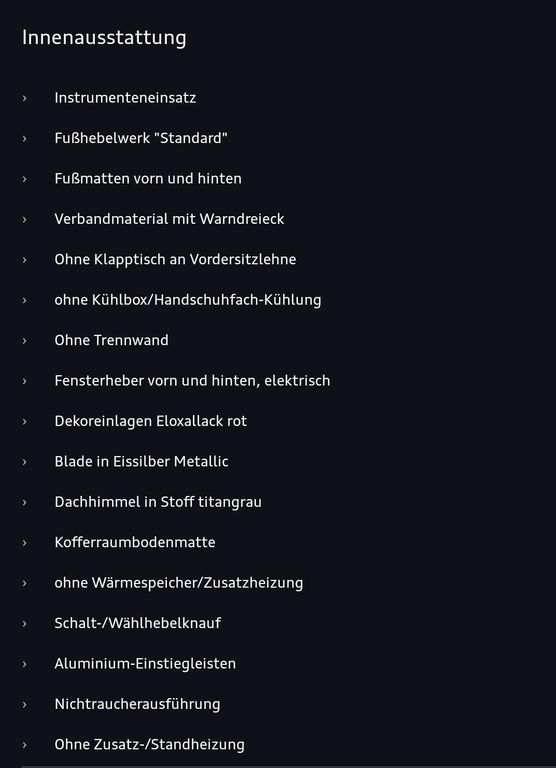Click the Innenausstattung section heading
Screen dimensions: 556x768
pos(104,38)
